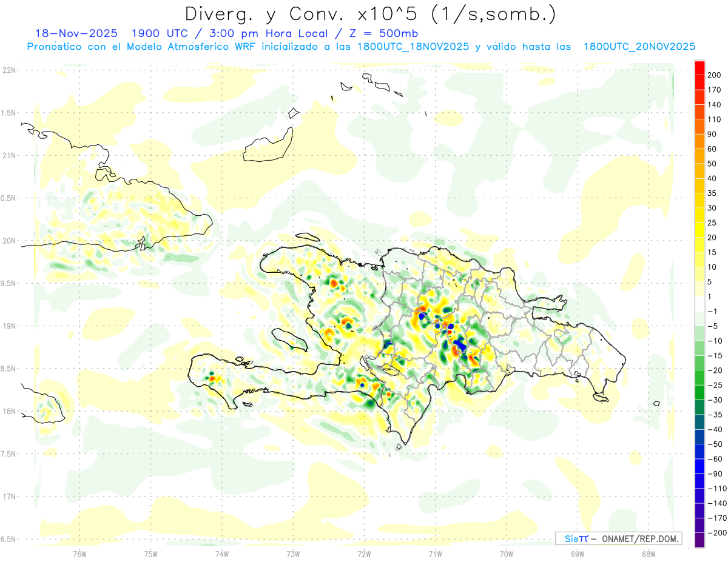This screenshot has width=728, height=562.
Task: Click the '73W' longitude label
Action: (x=293, y=554)
